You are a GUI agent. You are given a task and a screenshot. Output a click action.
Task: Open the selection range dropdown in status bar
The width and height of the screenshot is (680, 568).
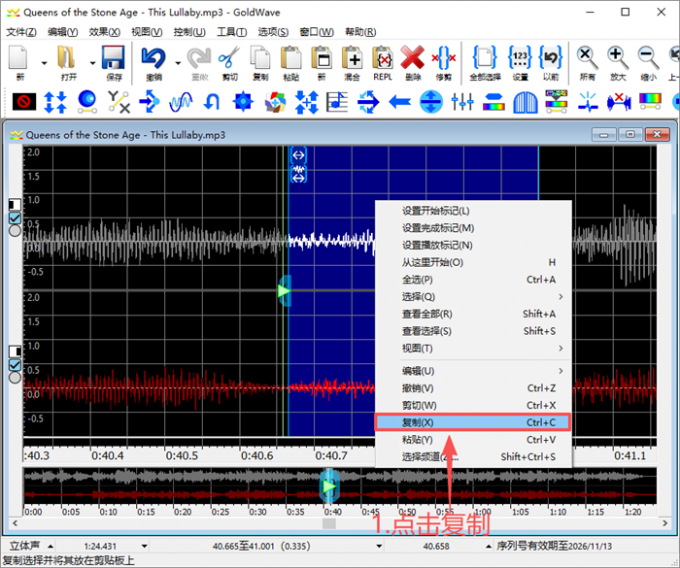pos(379,546)
